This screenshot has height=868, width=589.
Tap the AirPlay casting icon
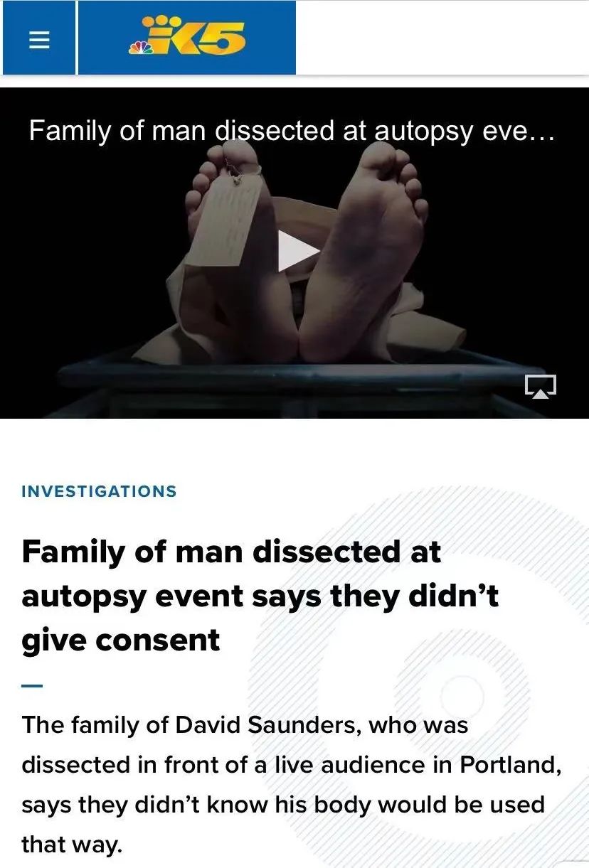541,387
